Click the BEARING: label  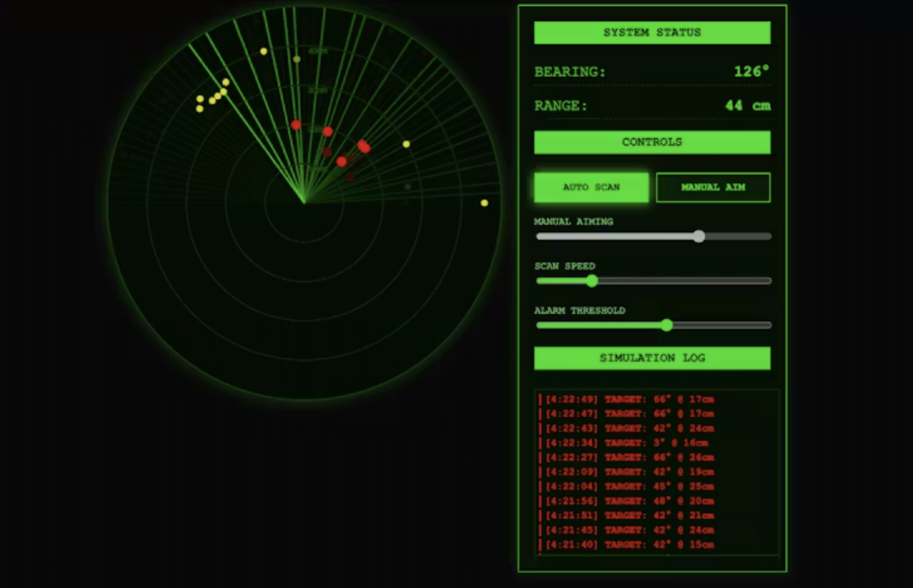click(570, 73)
